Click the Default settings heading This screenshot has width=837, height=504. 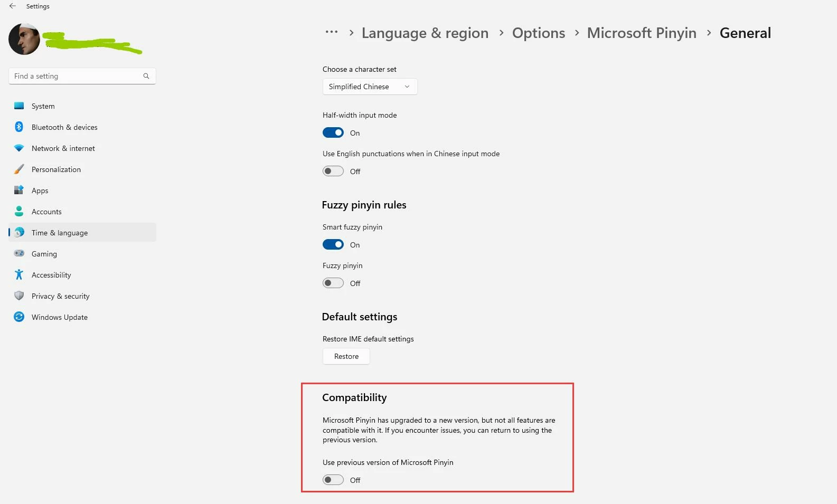point(360,317)
